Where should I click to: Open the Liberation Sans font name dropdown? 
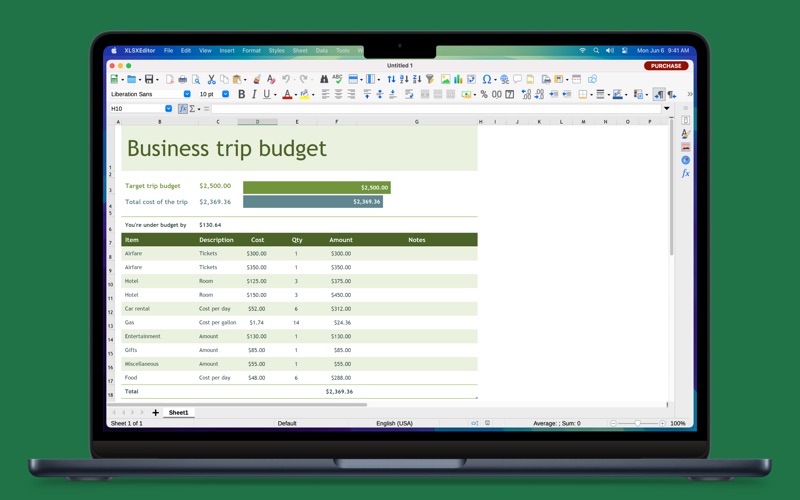click(187, 94)
